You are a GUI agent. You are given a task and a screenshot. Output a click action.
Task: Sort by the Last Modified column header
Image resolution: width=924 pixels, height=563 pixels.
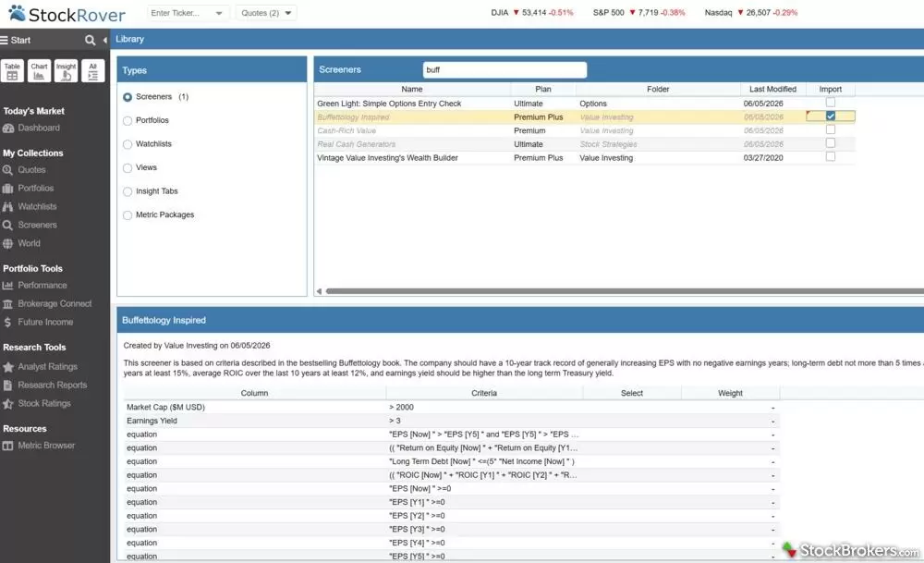(772, 89)
